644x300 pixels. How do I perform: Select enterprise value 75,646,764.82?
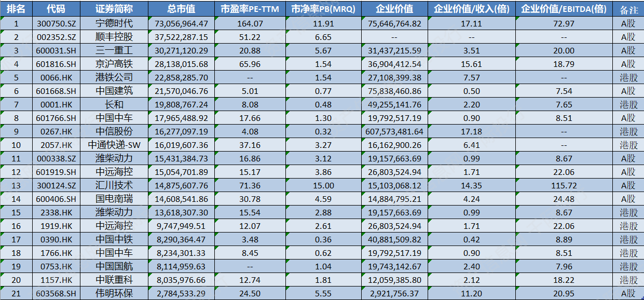394,23
